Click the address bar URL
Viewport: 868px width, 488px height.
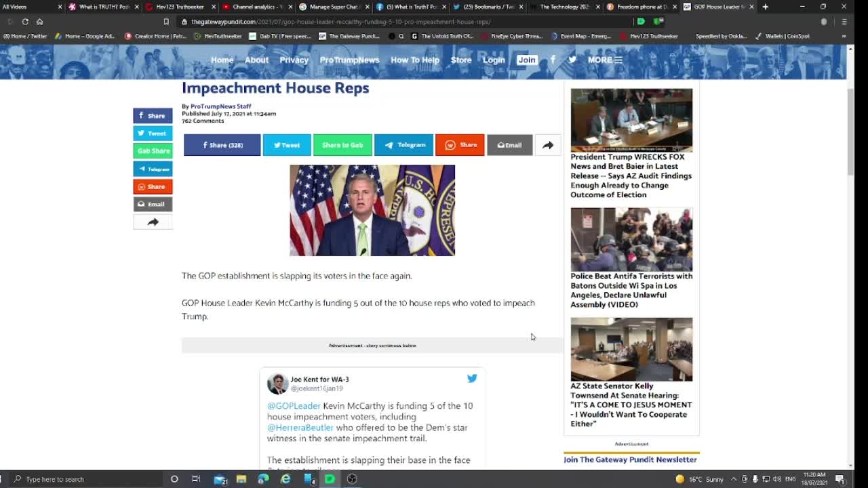point(340,22)
